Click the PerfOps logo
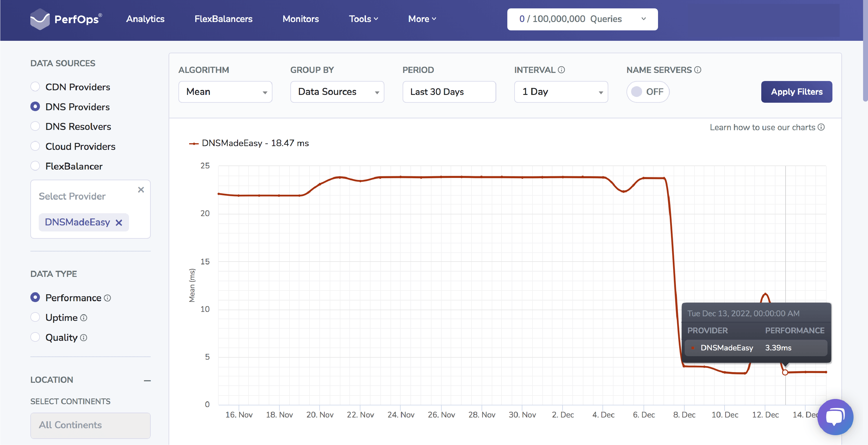Screen dimensions: 868x445 click(x=66, y=19)
